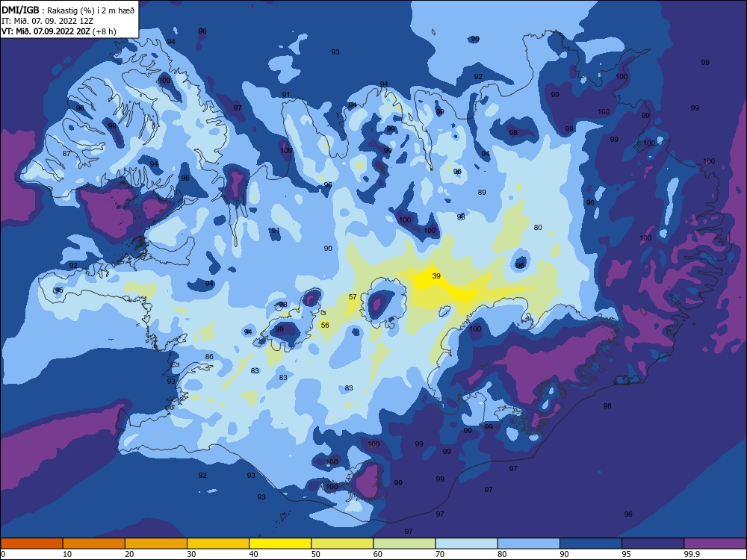Screen dimensions: 747x560
Task: Click the '60' tick label on the legend
Action: coord(378,554)
